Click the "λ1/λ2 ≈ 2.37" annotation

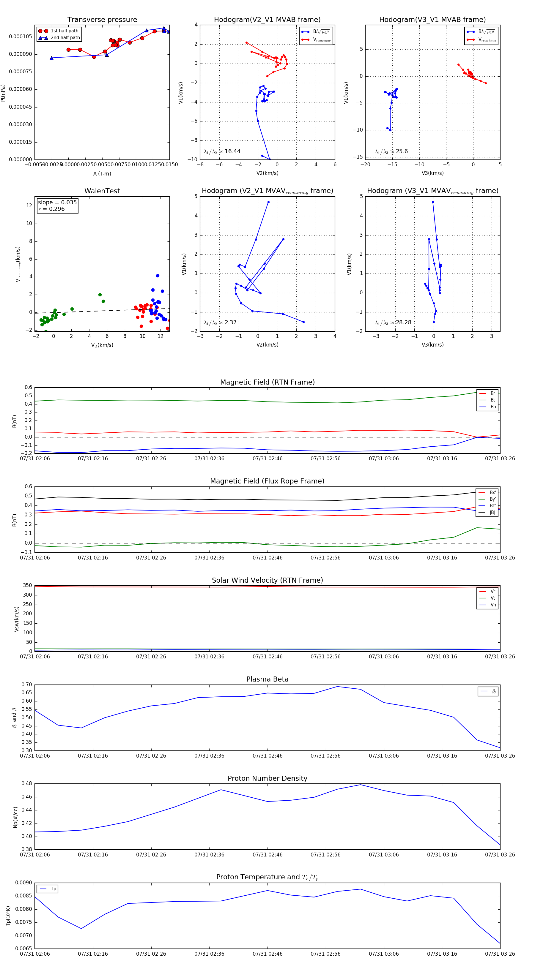coord(220,323)
